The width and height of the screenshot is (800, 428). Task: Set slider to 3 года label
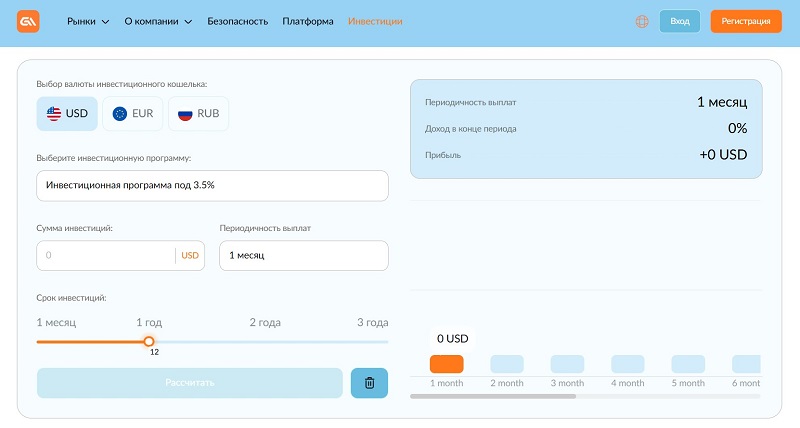point(372,322)
